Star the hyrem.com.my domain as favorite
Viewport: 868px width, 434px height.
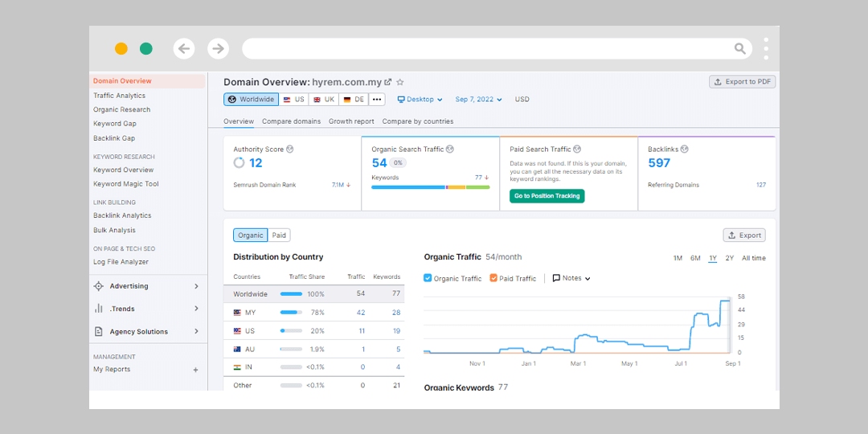coord(400,82)
